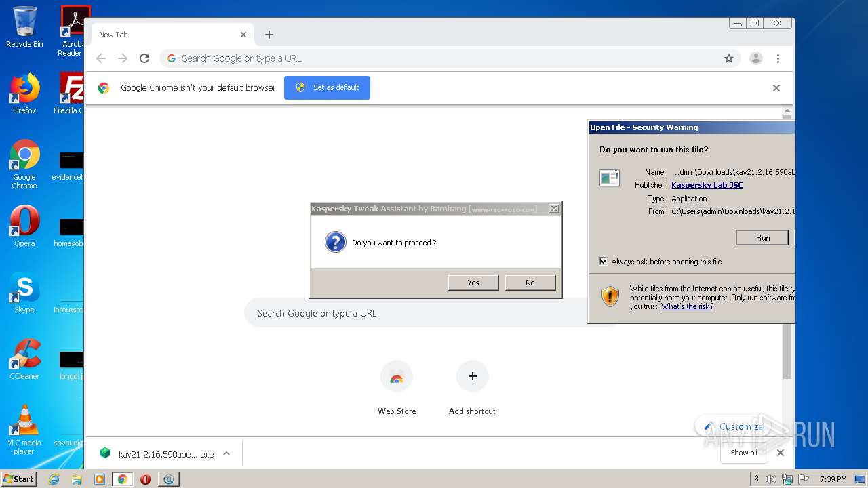Close the Kaspersky Tweak Assistant dialog
Viewport: 868px width, 488px height.
tap(554, 209)
